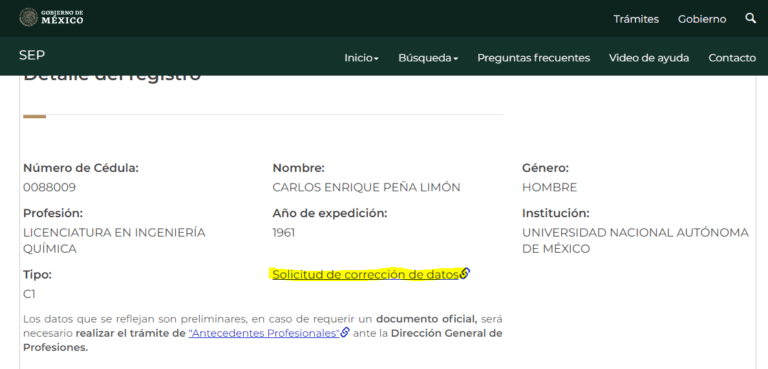The image size is (768, 369).
Task: Click the Género label
Action: (x=545, y=168)
